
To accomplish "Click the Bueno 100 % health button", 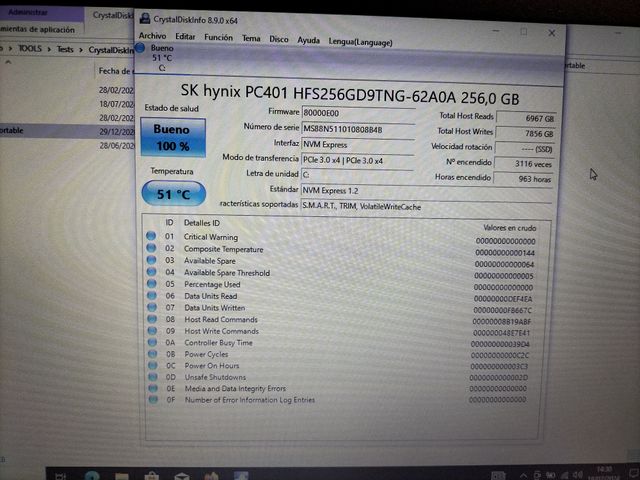I will pyautogui.click(x=173, y=138).
